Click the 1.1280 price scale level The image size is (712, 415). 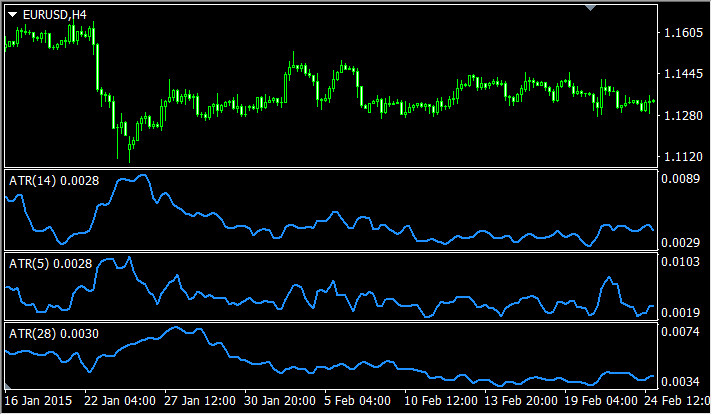point(683,115)
